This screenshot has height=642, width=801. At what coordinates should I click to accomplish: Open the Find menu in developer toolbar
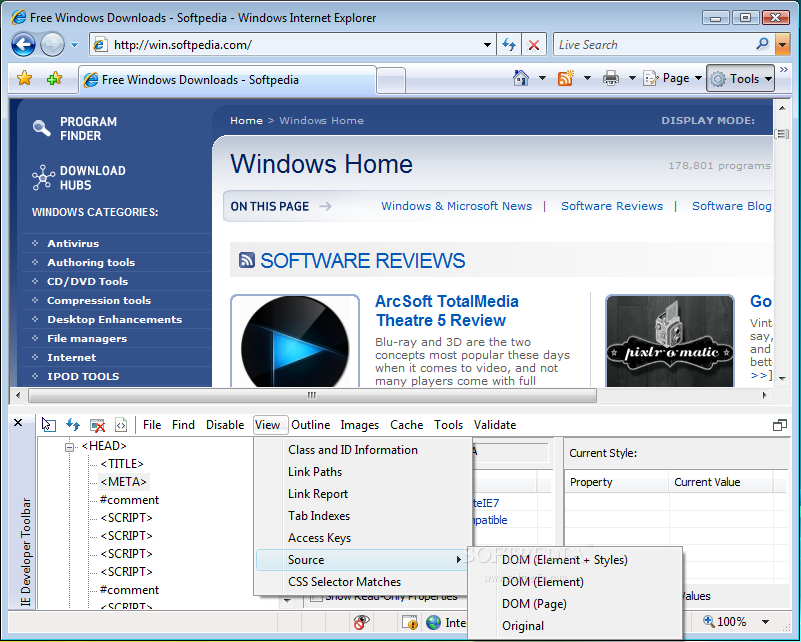(x=183, y=425)
